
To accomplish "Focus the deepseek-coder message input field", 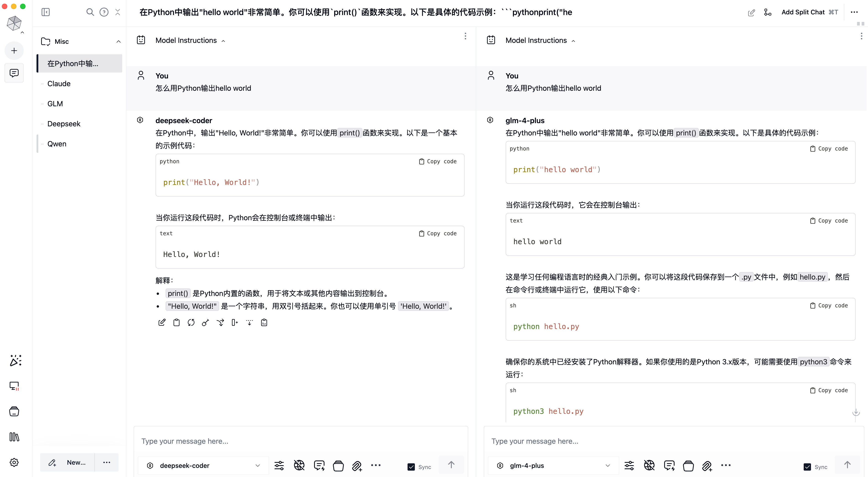I will 301,441.
